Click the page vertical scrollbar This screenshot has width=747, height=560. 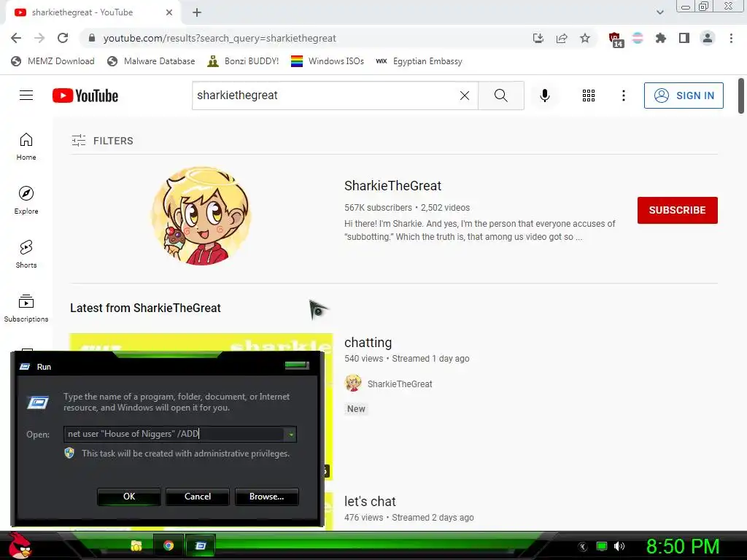741,96
